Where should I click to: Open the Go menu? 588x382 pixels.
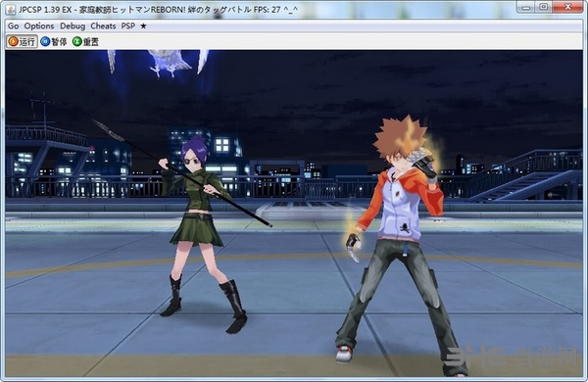13,25
